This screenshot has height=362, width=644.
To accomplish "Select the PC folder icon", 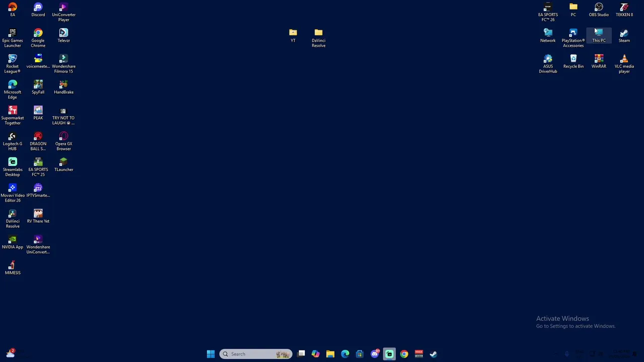I will click(573, 10).
